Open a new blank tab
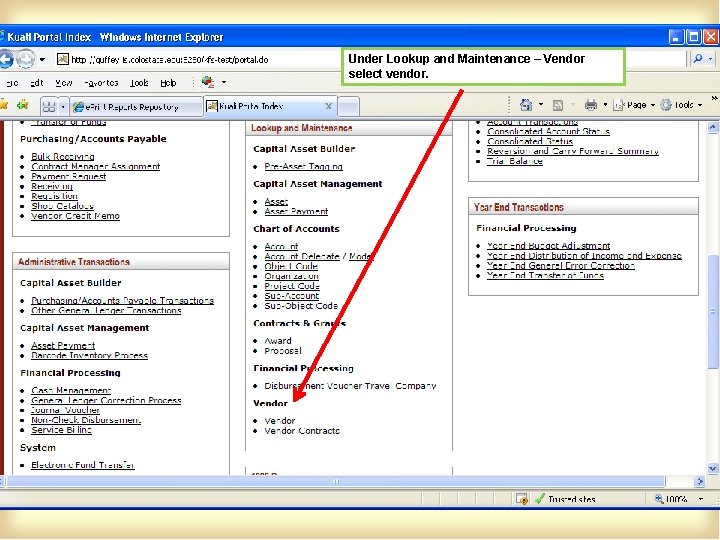This screenshot has height=540, width=720. pyautogui.click(x=349, y=107)
